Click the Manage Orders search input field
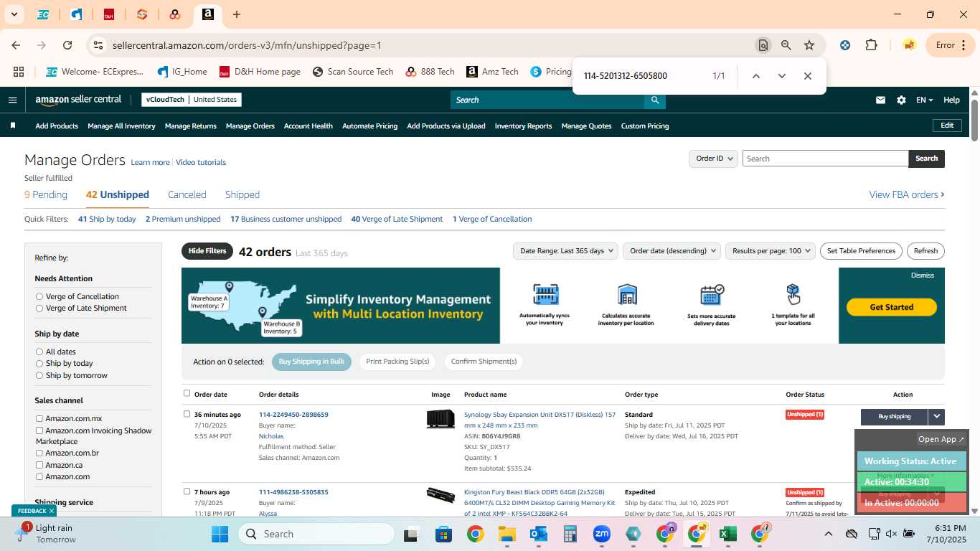The image size is (980, 551). tap(825, 159)
